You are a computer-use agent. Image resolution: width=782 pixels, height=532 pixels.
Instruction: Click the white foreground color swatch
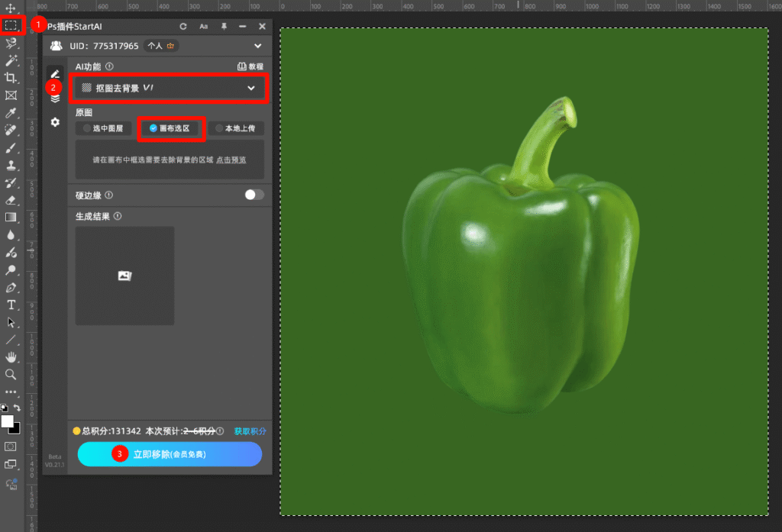tap(8, 421)
